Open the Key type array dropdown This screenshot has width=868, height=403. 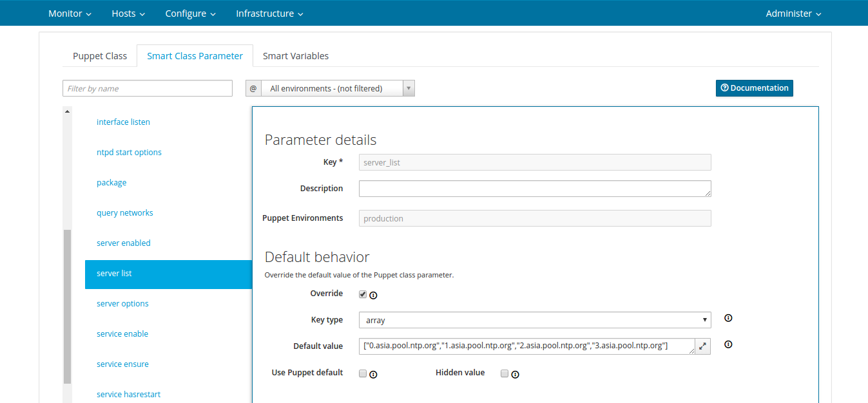coord(535,320)
